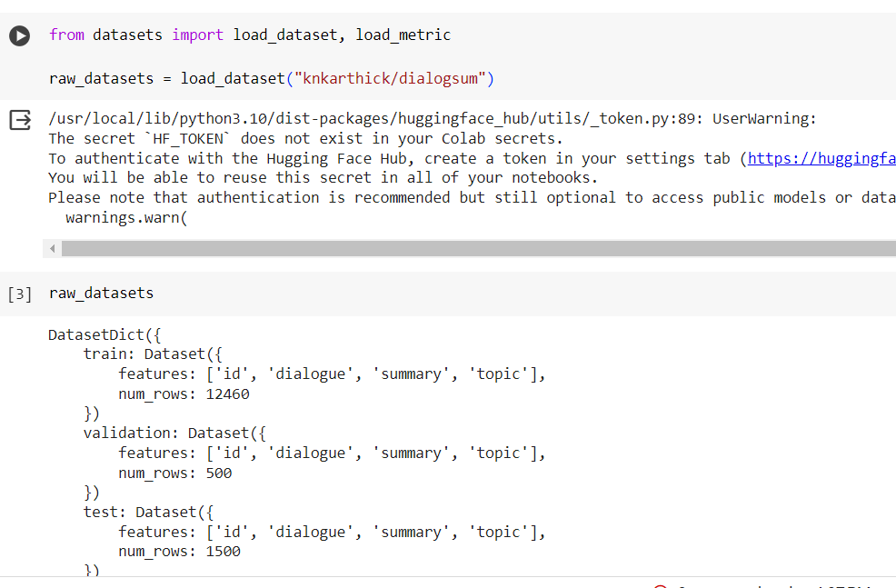This screenshot has width=896, height=588.
Task: Select the test num_rows: 1500 output line
Action: pyautogui.click(x=179, y=551)
